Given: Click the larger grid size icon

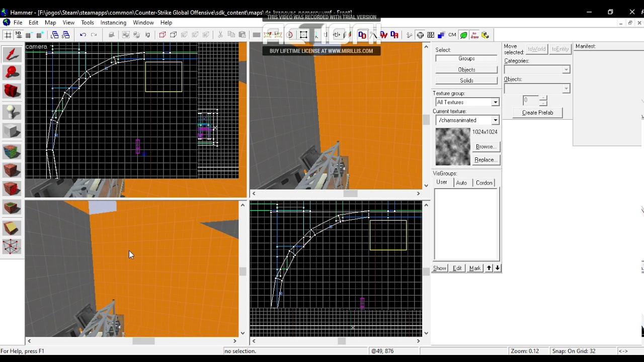Looking at the screenshot, I should point(39,35).
